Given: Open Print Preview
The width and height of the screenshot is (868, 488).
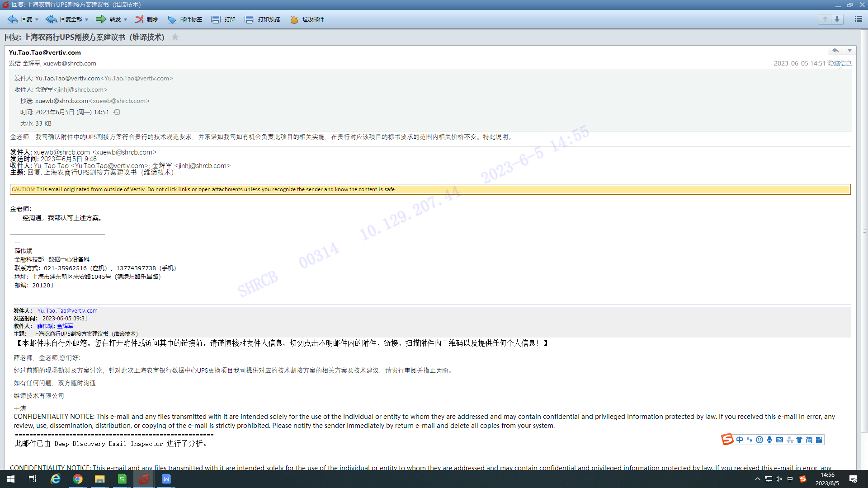Looking at the screenshot, I should pyautogui.click(x=249, y=19).
